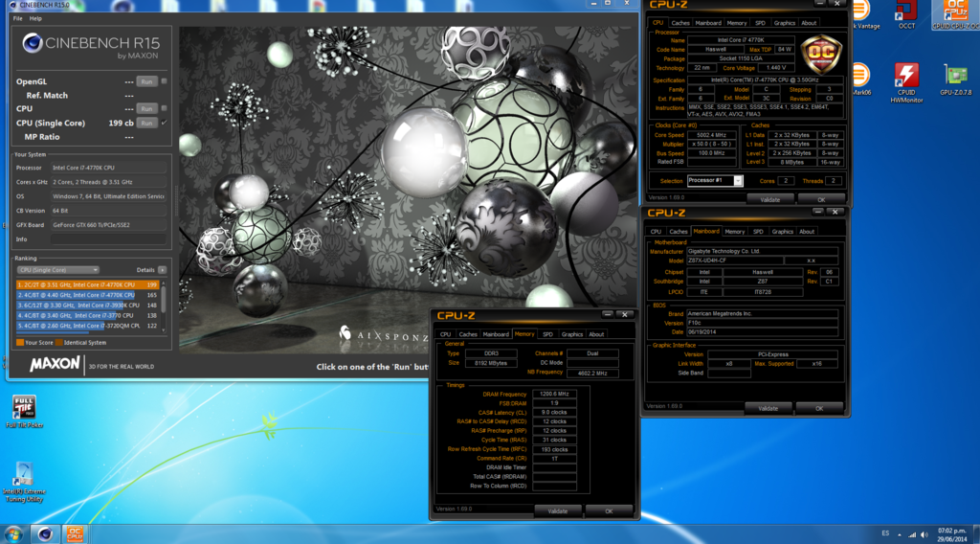Viewport: 980px width, 544px height.
Task: Launch CPUID HWMonitor desktop shortcut
Action: (x=906, y=82)
